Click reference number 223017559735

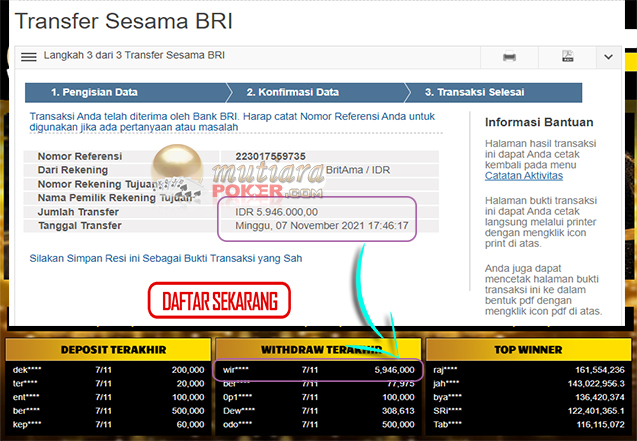(x=270, y=156)
